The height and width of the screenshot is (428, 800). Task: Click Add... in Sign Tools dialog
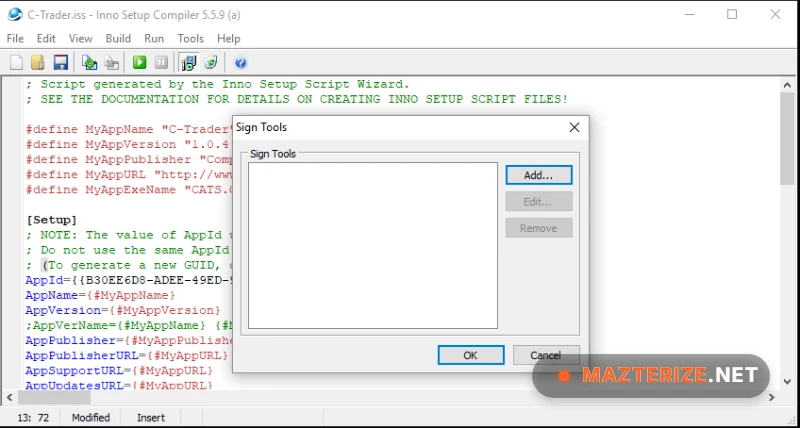[539, 175]
